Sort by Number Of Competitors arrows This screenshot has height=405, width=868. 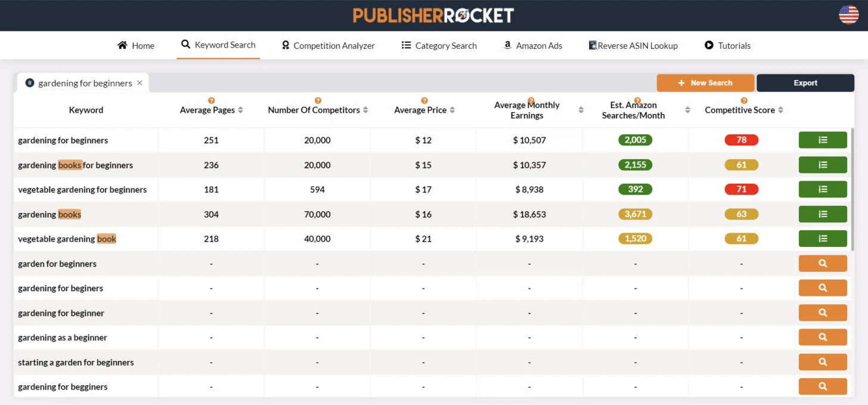pyautogui.click(x=365, y=110)
